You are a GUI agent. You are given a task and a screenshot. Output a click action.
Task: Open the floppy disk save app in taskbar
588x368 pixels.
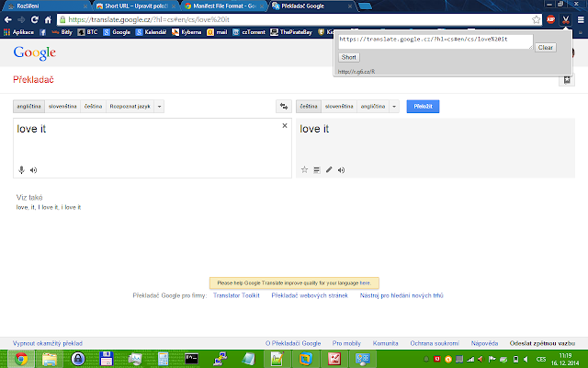[107, 359]
